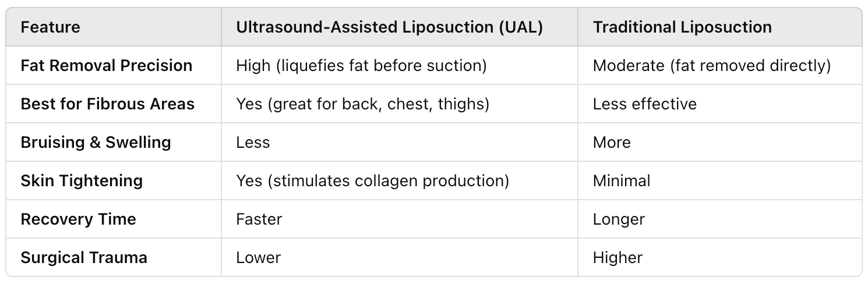Click the Traditional Liposuction column header
The image size is (868, 284).
[x=682, y=27]
